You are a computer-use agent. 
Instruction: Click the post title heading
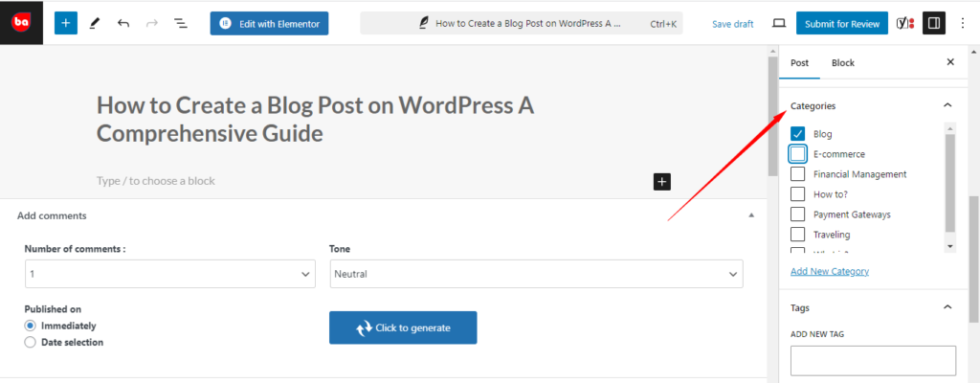tap(316, 119)
